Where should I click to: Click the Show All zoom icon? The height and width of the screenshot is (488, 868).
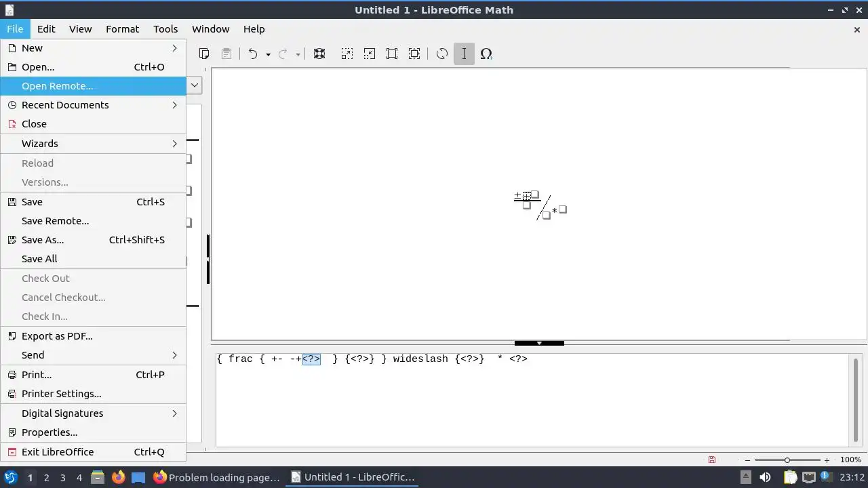pyautogui.click(x=414, y=54)
